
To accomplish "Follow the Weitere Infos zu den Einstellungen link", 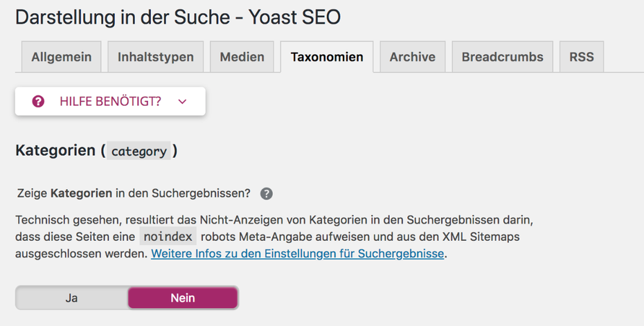I will [297, 253].
